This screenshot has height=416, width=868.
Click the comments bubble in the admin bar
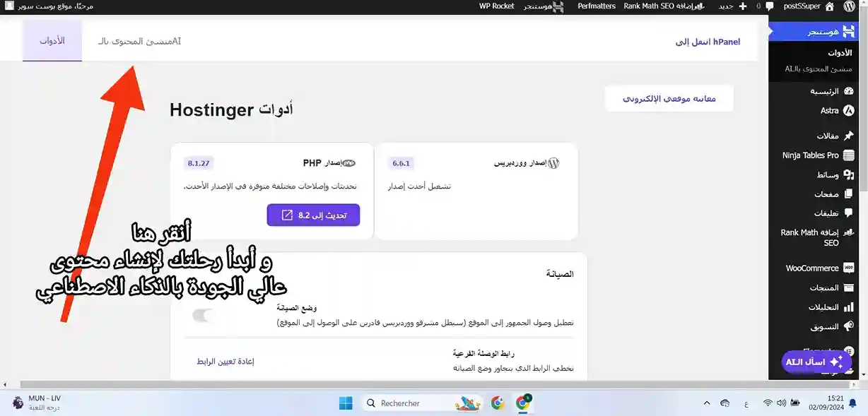(770, 6)
